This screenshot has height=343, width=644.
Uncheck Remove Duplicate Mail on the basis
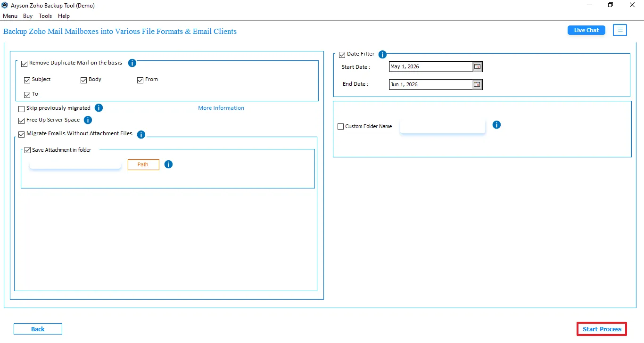[x=25, y=64]
